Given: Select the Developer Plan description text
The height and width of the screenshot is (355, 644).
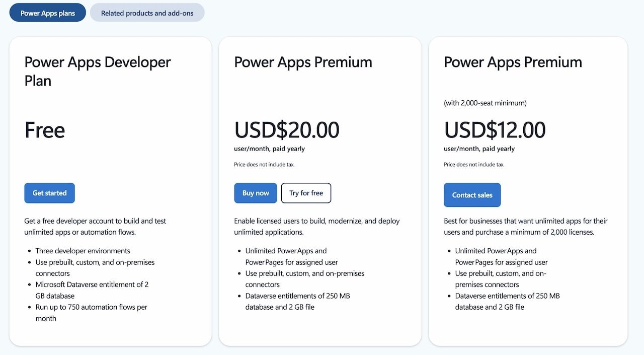Looking at the screenshot, I should click(95, 226).
